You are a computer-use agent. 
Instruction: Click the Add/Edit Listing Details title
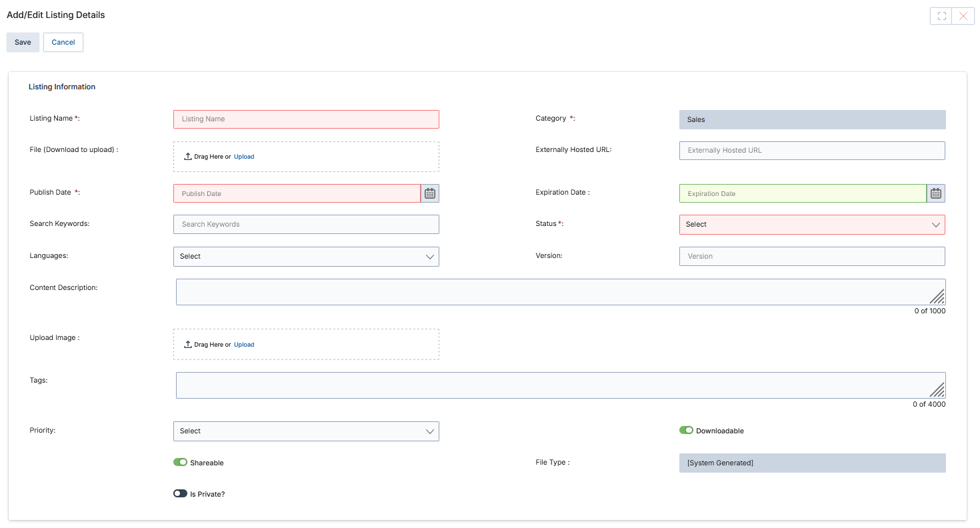(x=56, y=15)
